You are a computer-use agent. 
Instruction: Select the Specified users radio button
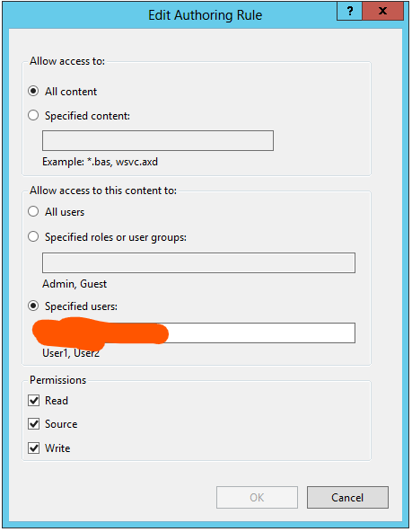[33, 306]
